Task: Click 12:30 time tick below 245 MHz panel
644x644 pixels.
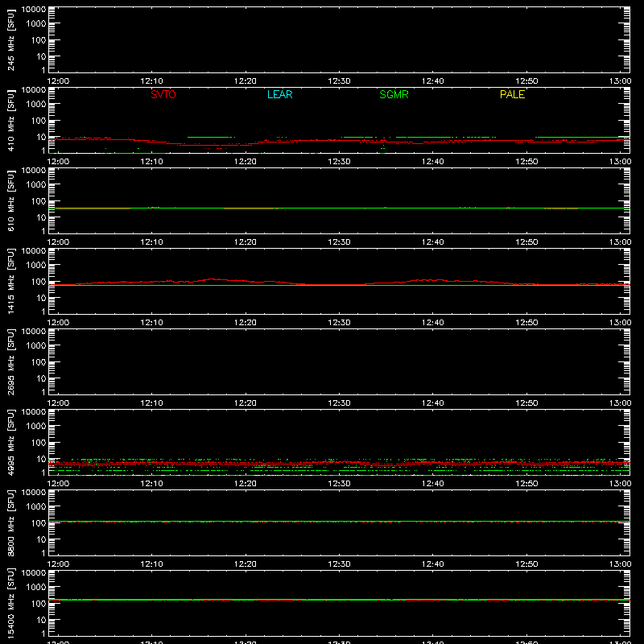Action: [x=339, y=81]
